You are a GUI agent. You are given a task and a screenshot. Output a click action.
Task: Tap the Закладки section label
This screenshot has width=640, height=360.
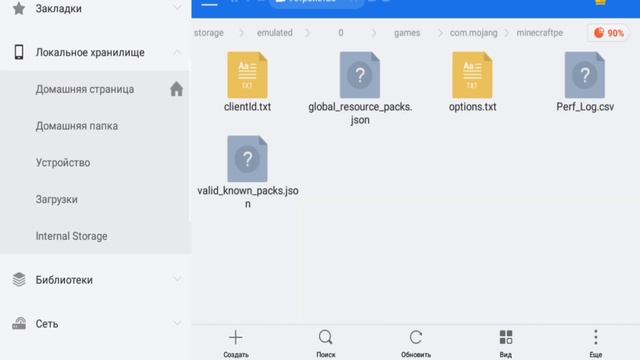pyautogui.click(x=58, y=9)
